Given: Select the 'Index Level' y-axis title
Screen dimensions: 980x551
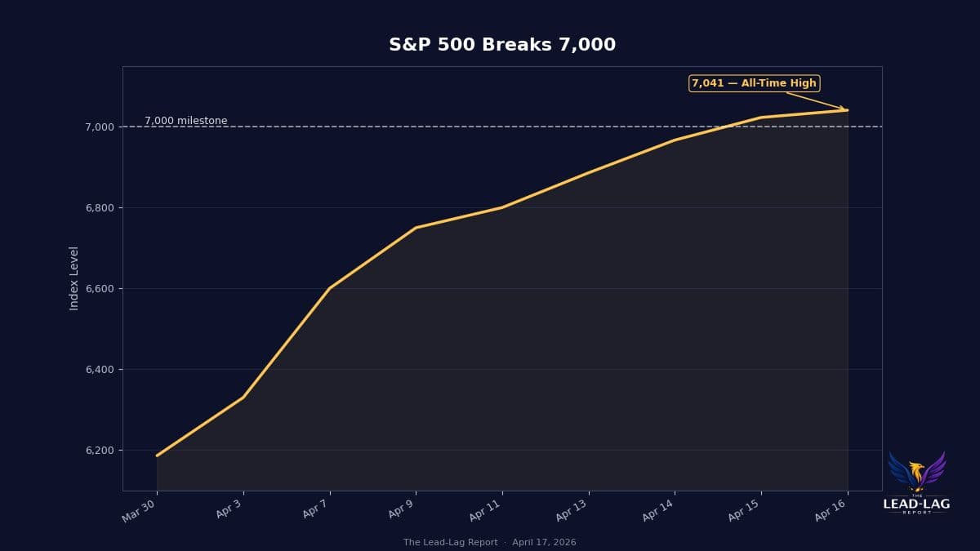Looking at the screenshot, I should pos(74,278).
